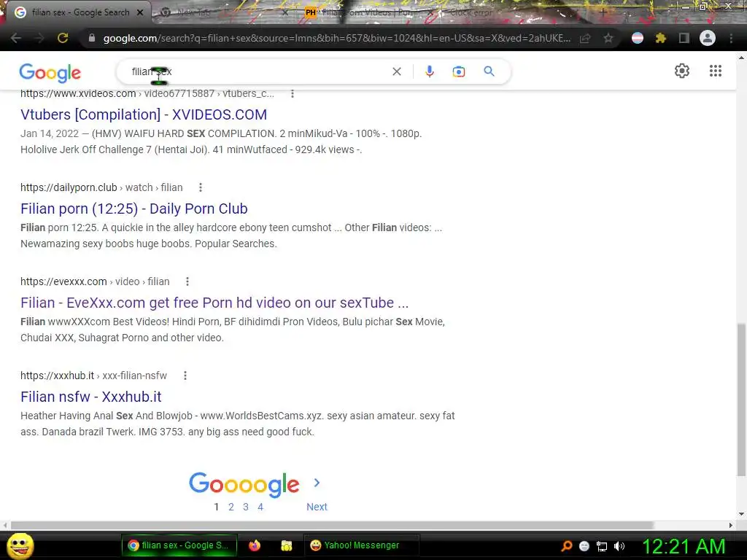Image resolution: width=747 pixels, height=560 pixels.
Task: Open the Xxxhub.it result link
Action: coord(91,397)
